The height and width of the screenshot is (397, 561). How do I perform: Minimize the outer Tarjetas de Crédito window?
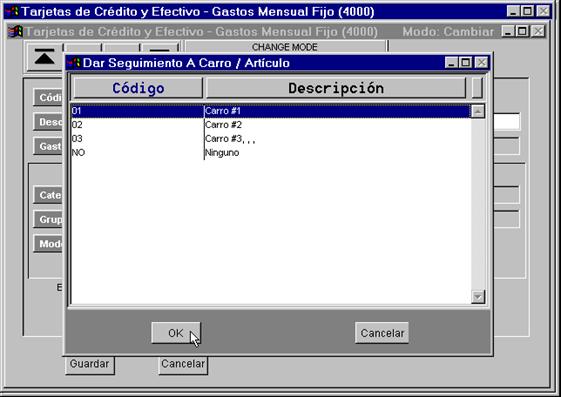tap(513, 11)
